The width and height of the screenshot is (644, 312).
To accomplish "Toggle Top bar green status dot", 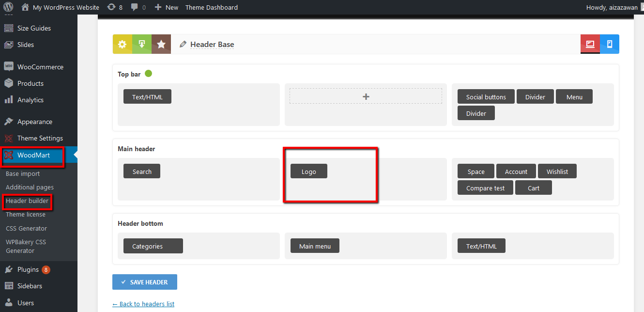I will [x=149, y=74].
